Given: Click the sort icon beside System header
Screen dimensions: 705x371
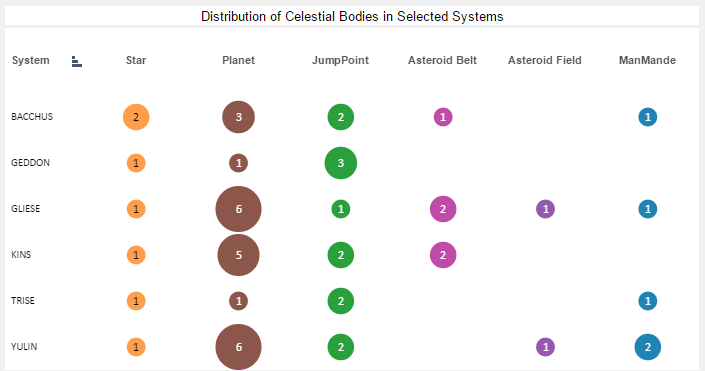Looking at the screenshot, I should (76, 62).
